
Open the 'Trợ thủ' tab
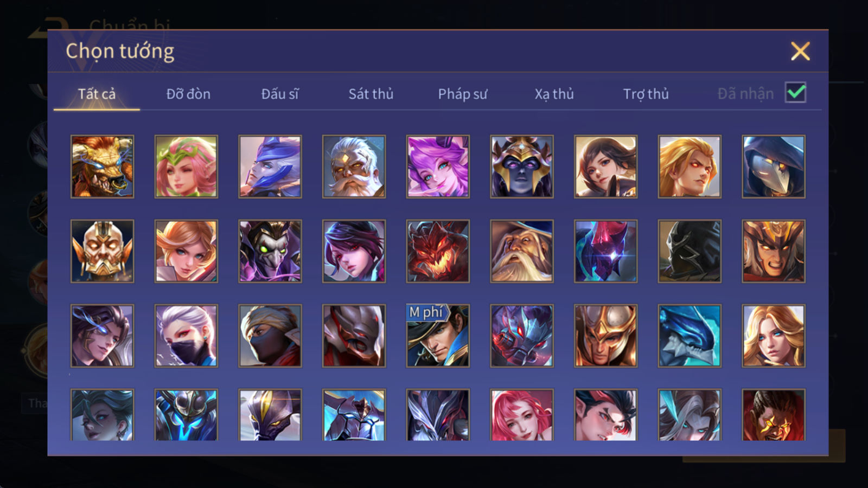pyautogui.click(x=646, y=94)
